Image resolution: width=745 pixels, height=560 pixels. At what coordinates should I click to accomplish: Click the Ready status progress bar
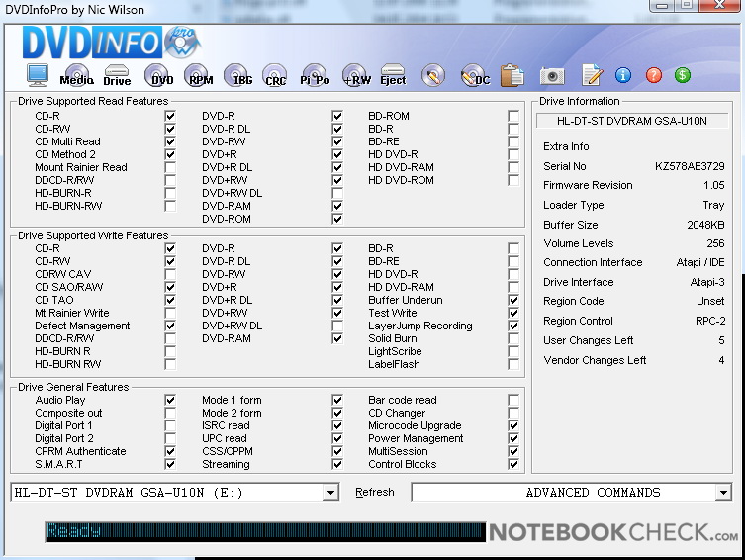pyautogui.click(x=265, y=532)
